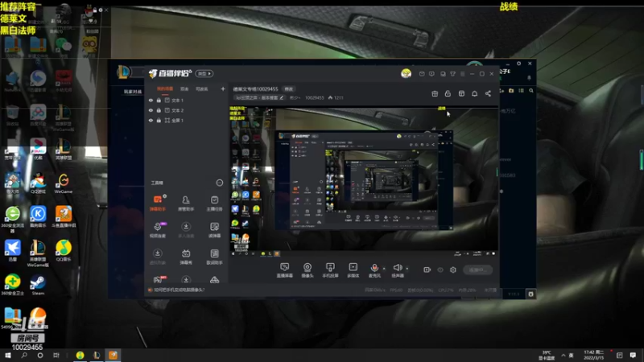The image size is (644, 362).
Task: Open the 读弹幕 tool
Action: tap(214, 230)
